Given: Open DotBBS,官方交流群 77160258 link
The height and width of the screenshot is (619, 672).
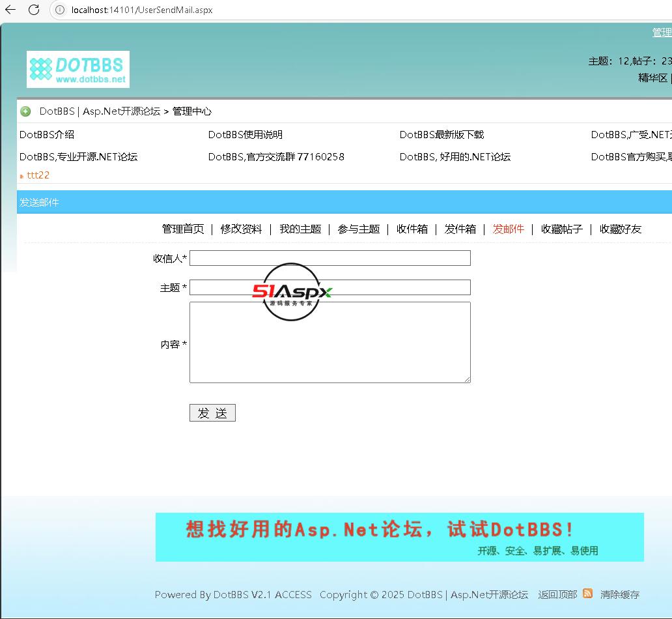Looking at the screenshot, I should [x=276, y=156].
